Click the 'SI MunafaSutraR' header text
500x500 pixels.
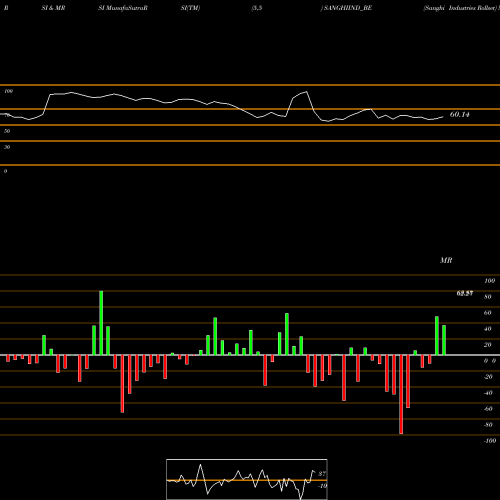(x=123, y=8)
